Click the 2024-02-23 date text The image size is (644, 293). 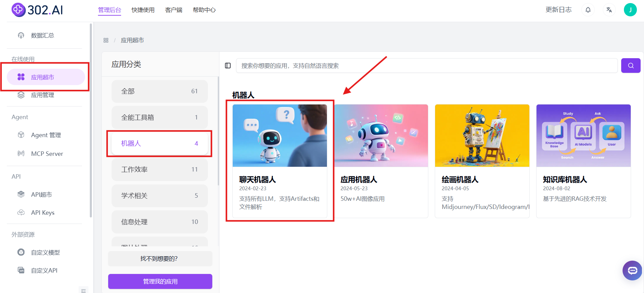pos(253,189)
